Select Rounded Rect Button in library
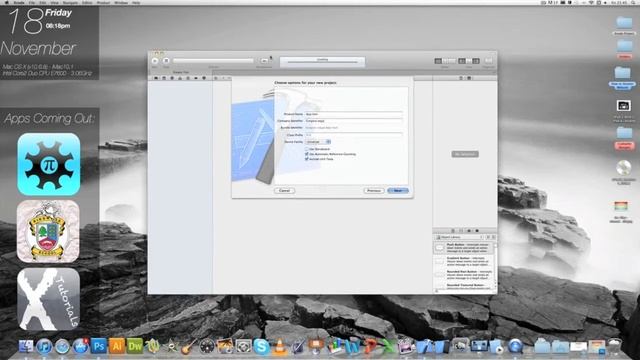This screenshot has height=360, width=640. coord(463,274)
